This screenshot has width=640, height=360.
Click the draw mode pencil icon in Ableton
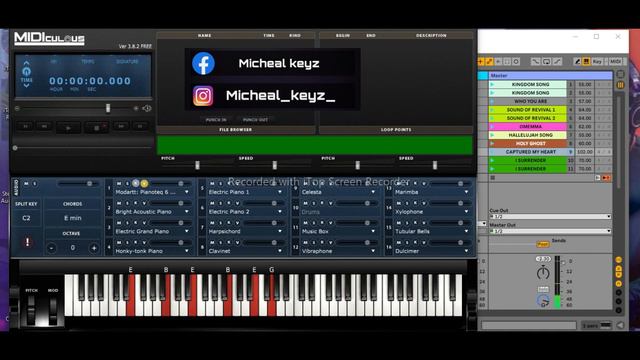point(577,61)
